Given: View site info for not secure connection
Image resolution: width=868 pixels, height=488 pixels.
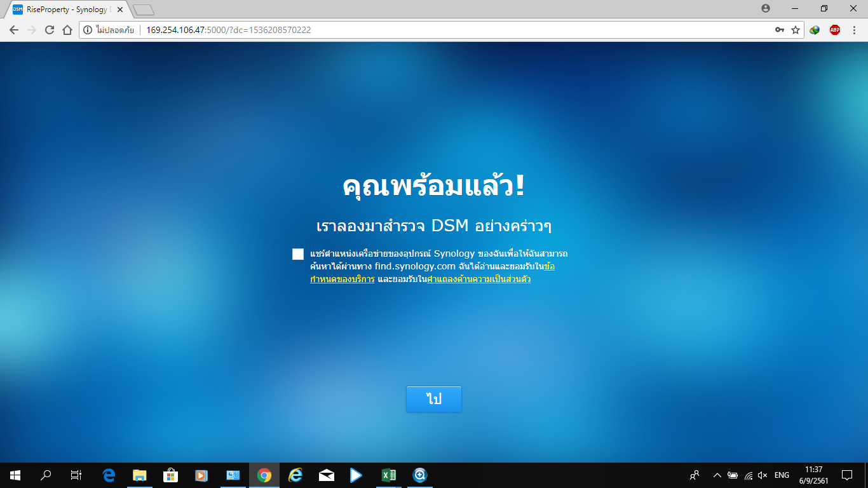Looking at the screenshot, I should pyautogui.click(x=88, y=30).
